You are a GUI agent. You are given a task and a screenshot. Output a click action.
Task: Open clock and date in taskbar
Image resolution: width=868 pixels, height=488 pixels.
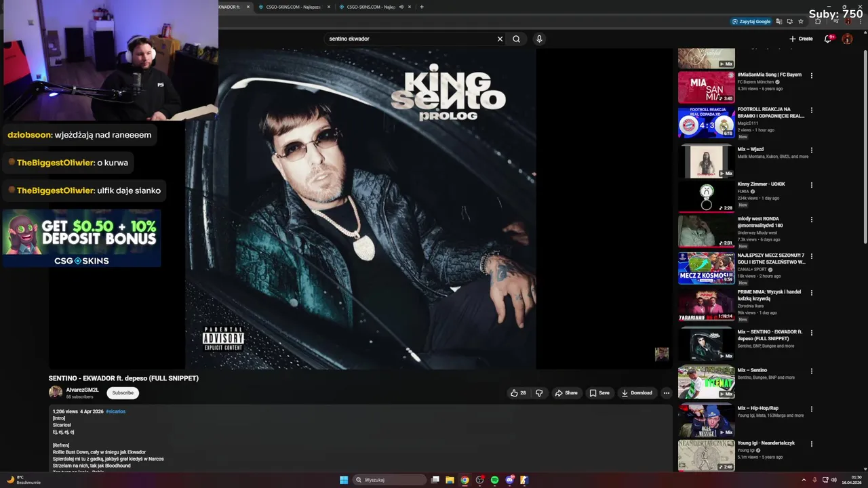point(852,480)
